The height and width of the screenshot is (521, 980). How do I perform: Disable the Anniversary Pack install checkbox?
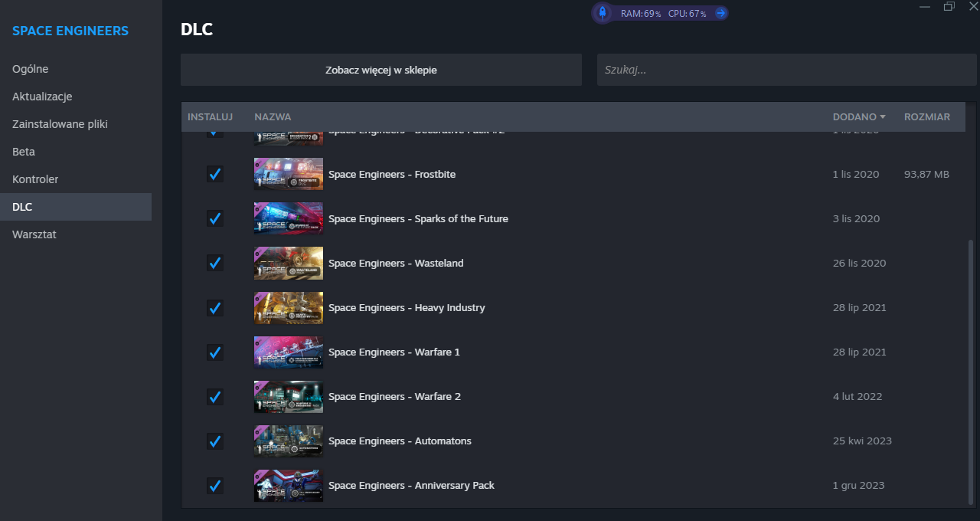point(215,485)
